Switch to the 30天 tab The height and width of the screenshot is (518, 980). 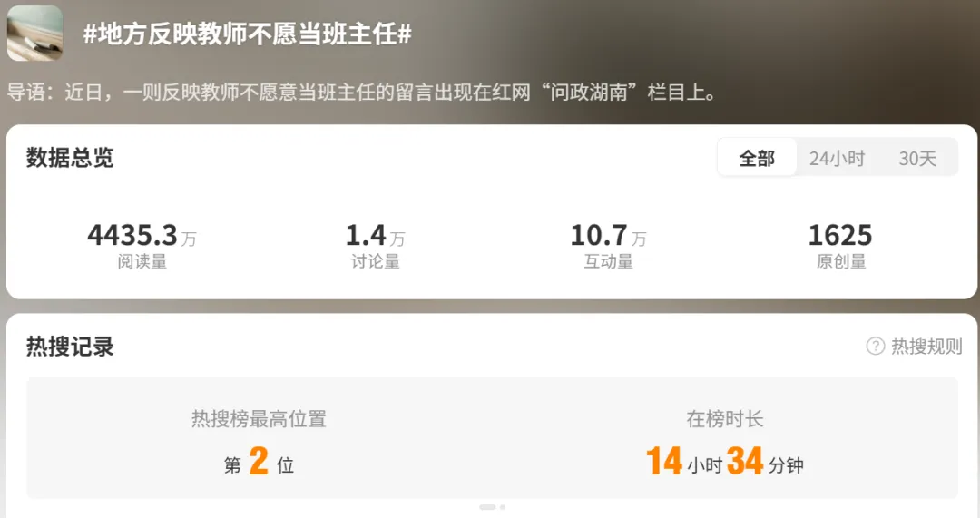tap(917, 158)
